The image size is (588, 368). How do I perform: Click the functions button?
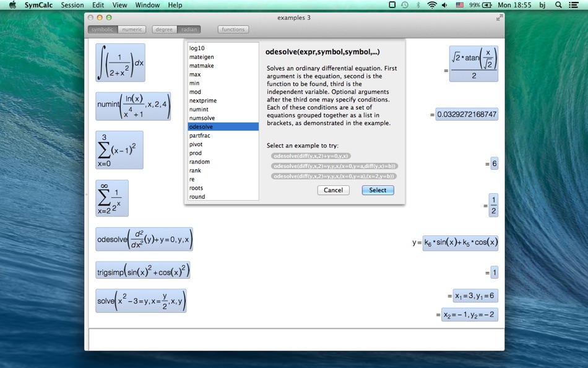coord(233,29)
